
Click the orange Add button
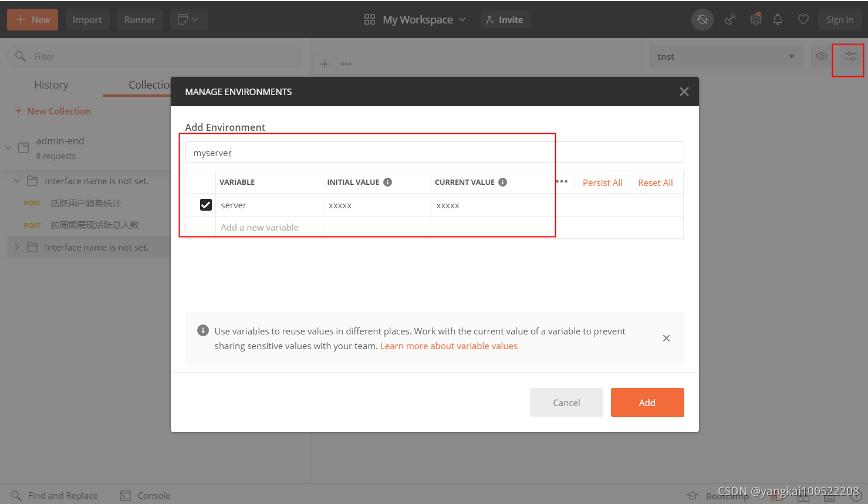point(647,402)
